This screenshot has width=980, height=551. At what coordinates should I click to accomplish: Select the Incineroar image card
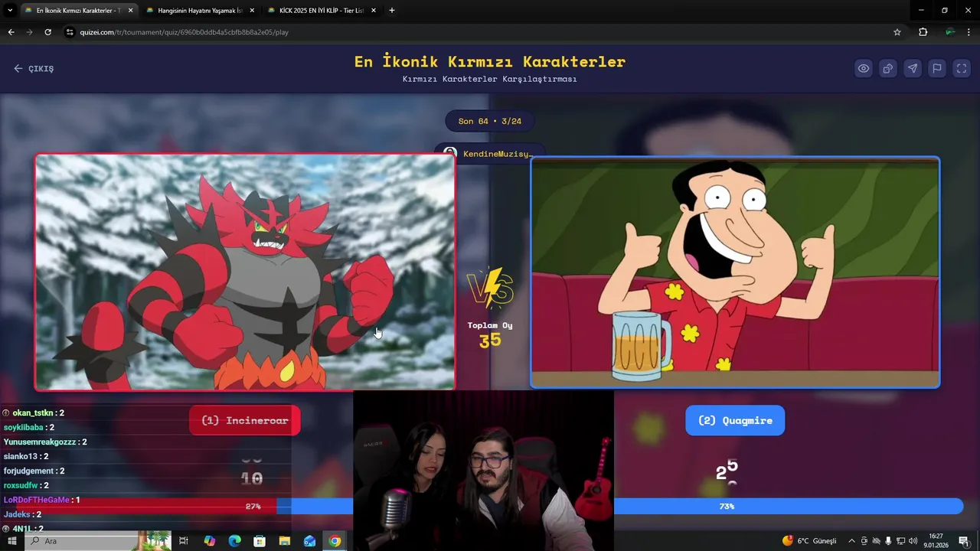pos(245,272)
